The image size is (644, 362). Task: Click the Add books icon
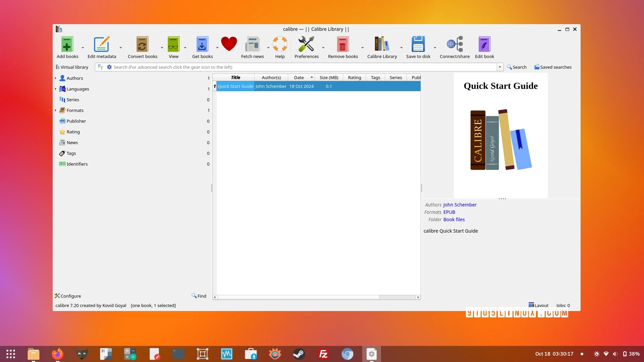coord(67,45)
